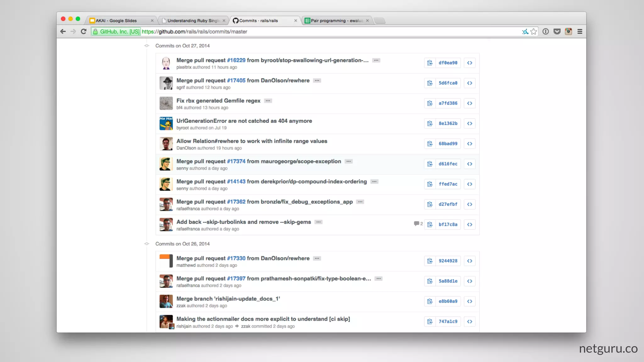The width and height of the screenshot is (644, 362).
Task: Click rafaelfranca author name on #17362
Action: coord(188,209)
